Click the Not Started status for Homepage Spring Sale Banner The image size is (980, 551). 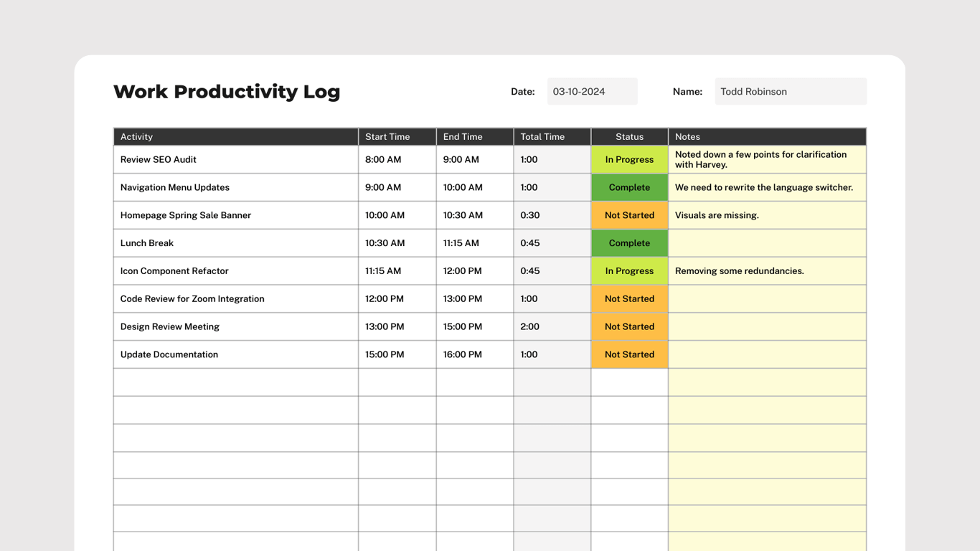pyautogui.click(x=629, y=215)
